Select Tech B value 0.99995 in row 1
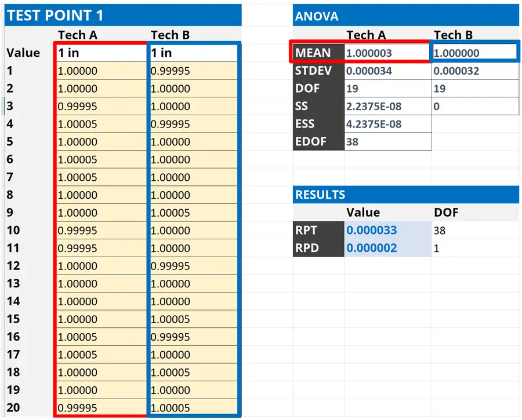This screenshot has height=420, width=522. (194, 71)
